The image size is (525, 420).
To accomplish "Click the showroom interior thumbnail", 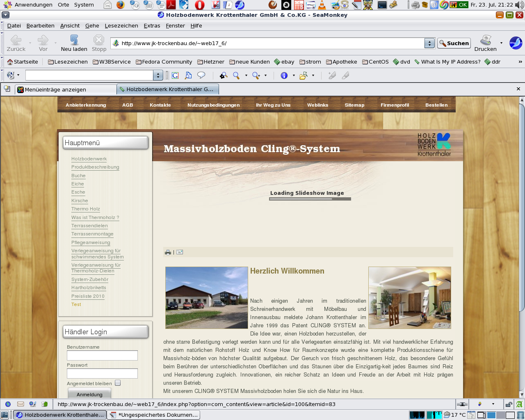I will (410, 298).
